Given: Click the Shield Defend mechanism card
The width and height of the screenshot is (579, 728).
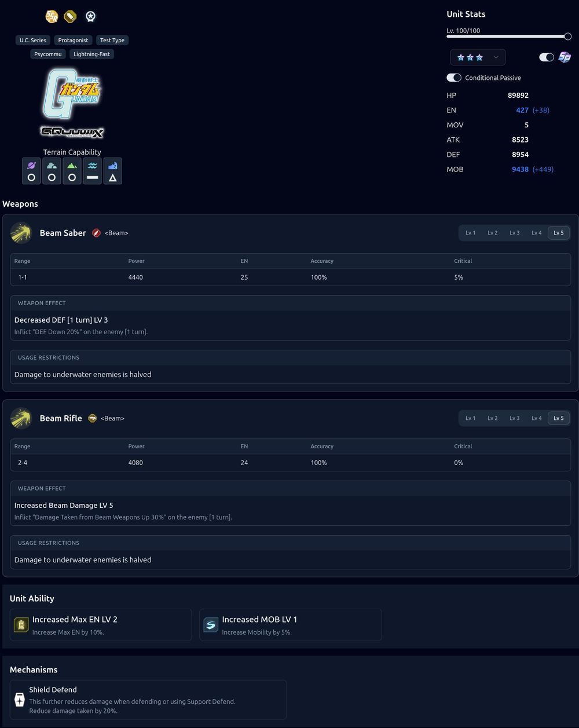Looking at the screenshot, I should [148, 700].
